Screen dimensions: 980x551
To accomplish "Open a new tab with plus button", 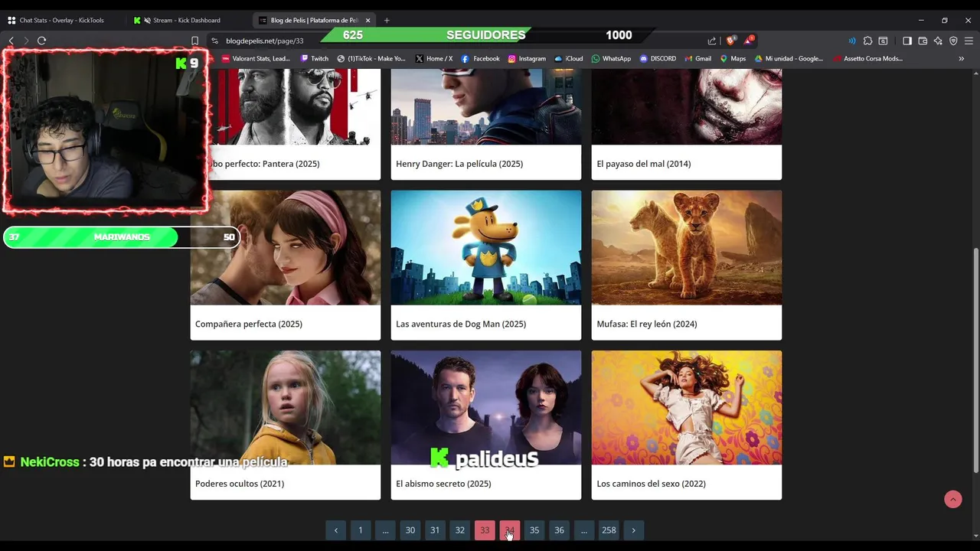I will coord(387,20).
